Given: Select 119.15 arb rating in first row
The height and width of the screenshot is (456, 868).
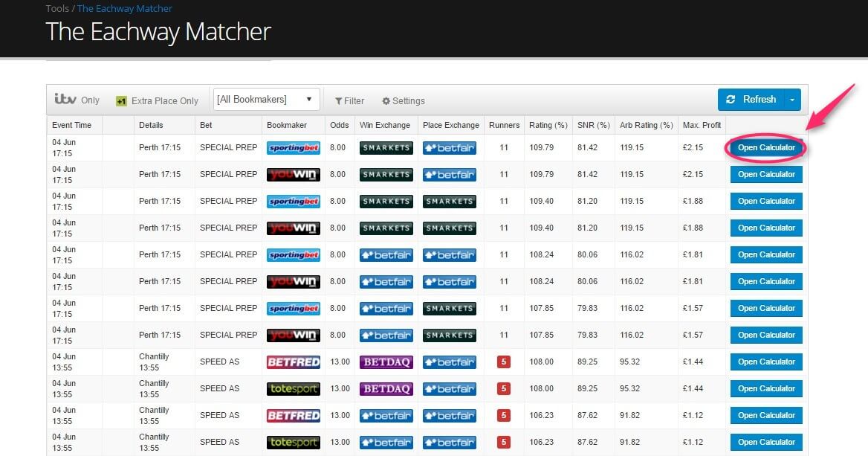Looking at the screenshot, I should [x=632, y=148].
